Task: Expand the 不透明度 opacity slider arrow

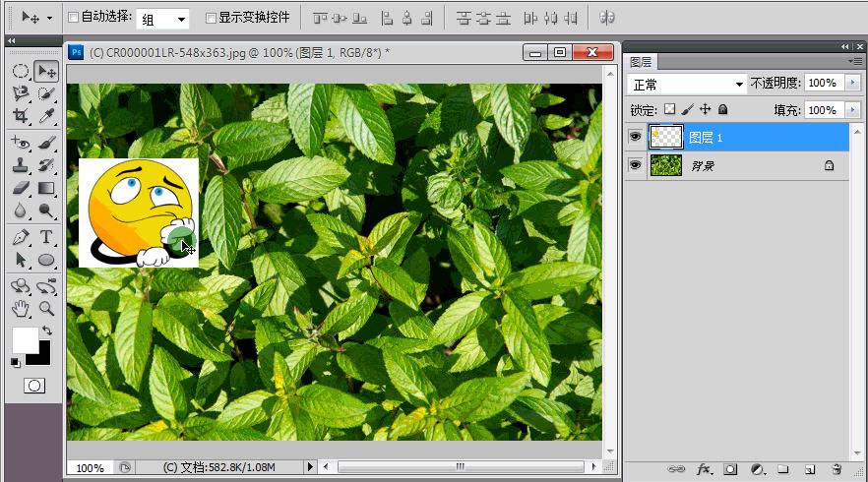Action: tap(852, 85)
